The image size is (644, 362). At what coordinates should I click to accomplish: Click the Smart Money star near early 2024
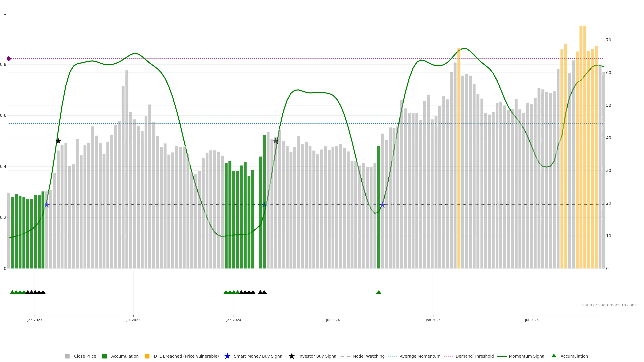tap(264, 205)
